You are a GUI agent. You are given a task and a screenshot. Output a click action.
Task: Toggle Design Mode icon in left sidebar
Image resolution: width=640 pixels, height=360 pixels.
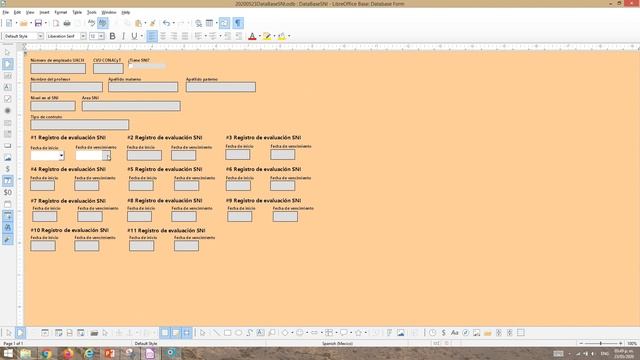7,64
